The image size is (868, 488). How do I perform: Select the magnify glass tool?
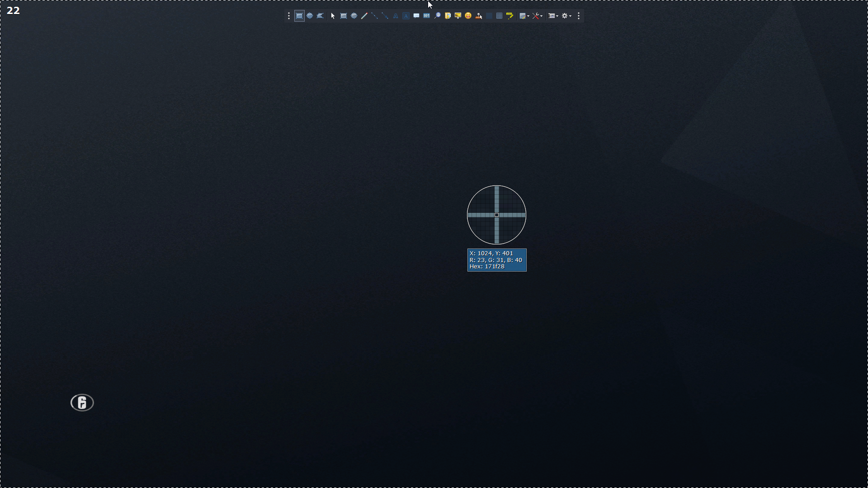(x=437, y=16)
